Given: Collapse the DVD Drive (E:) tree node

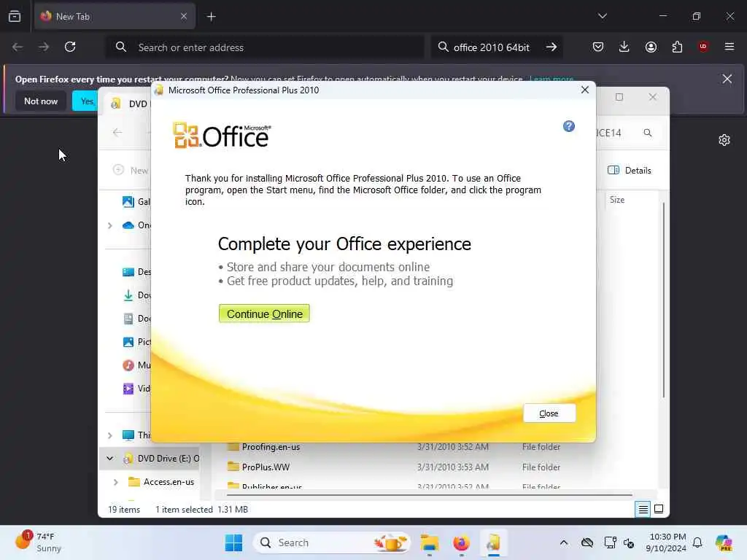Looking at the screenshot, I should point(110,458).
